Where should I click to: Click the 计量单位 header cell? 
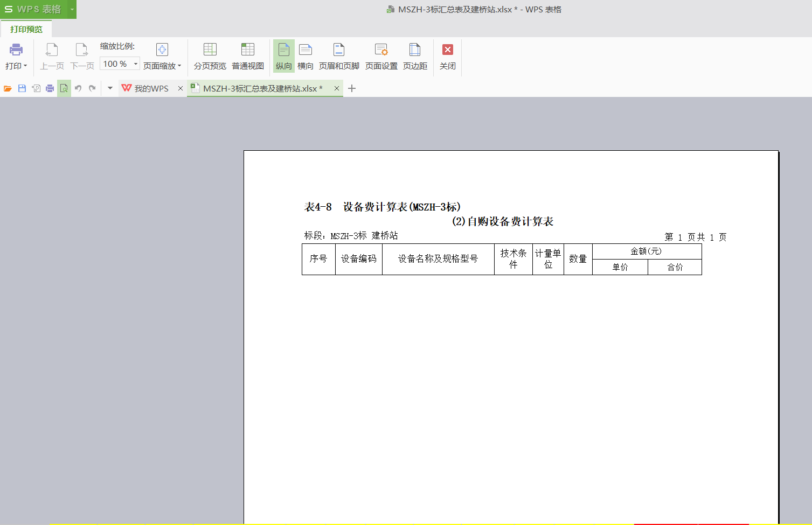click(548, 259)
